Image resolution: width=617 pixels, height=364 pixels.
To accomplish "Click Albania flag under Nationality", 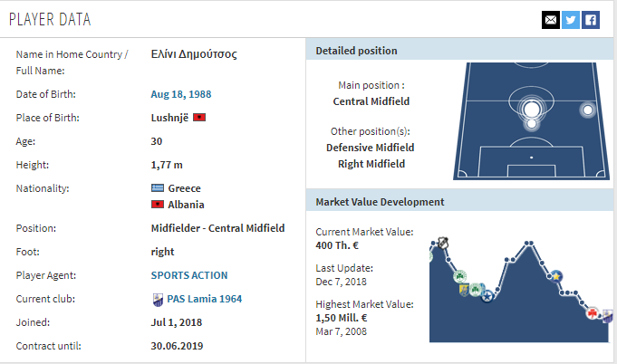I will pos(158,205).
